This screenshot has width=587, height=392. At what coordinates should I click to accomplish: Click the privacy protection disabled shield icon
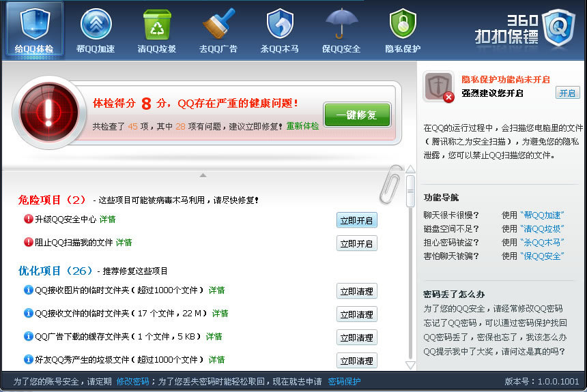(x=438, y=87)
